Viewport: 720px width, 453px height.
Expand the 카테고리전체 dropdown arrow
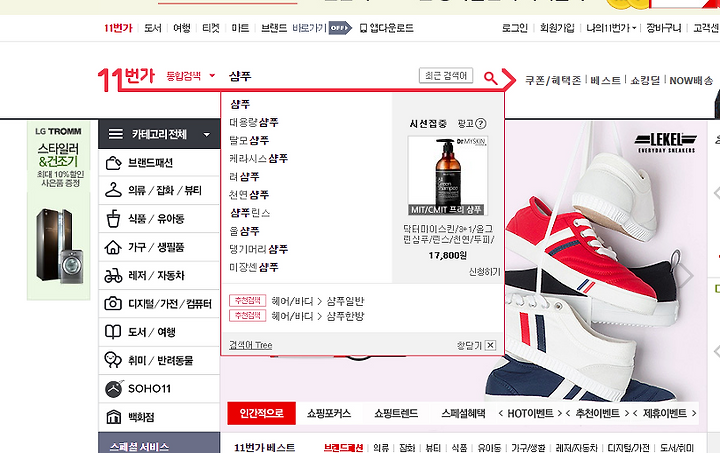click(x=207, y=134)
